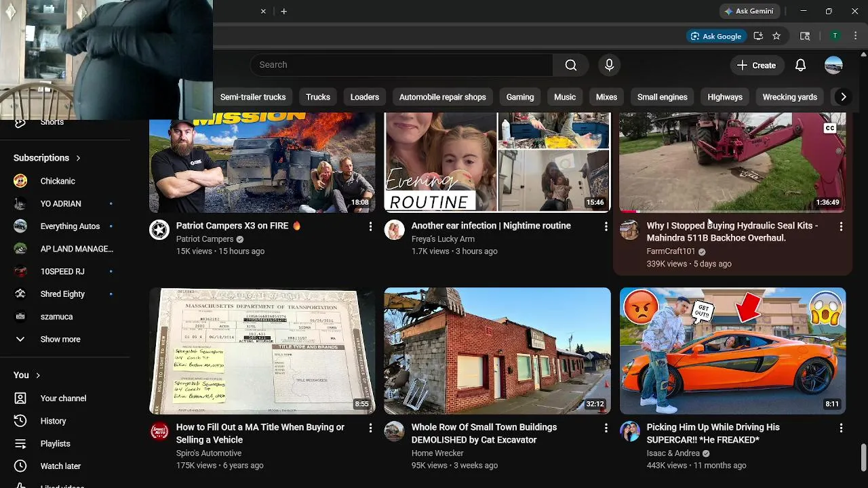This screenshot has height=488, width=868.
Task: Select the Semi-trailer trucks chip
Action: (253, 97)
